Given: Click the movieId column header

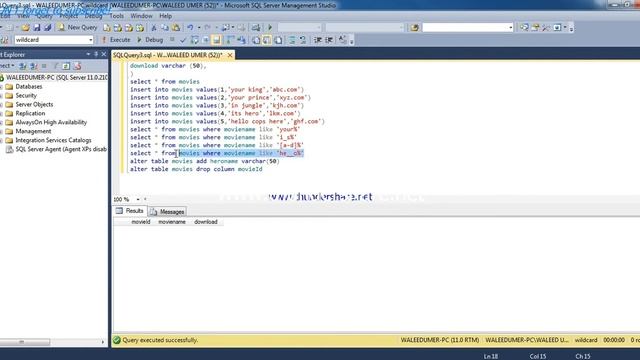Looking at the screenshot, I should (x=141, y=222).
